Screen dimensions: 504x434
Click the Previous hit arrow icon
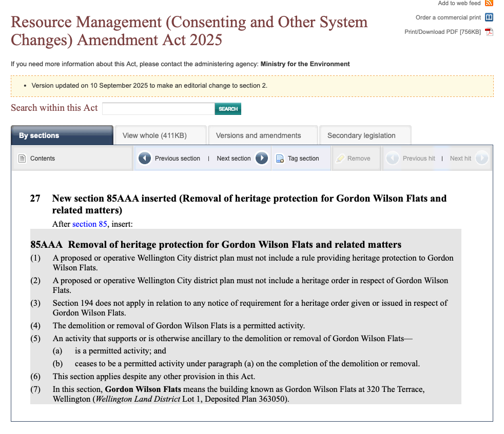(393, 159)
